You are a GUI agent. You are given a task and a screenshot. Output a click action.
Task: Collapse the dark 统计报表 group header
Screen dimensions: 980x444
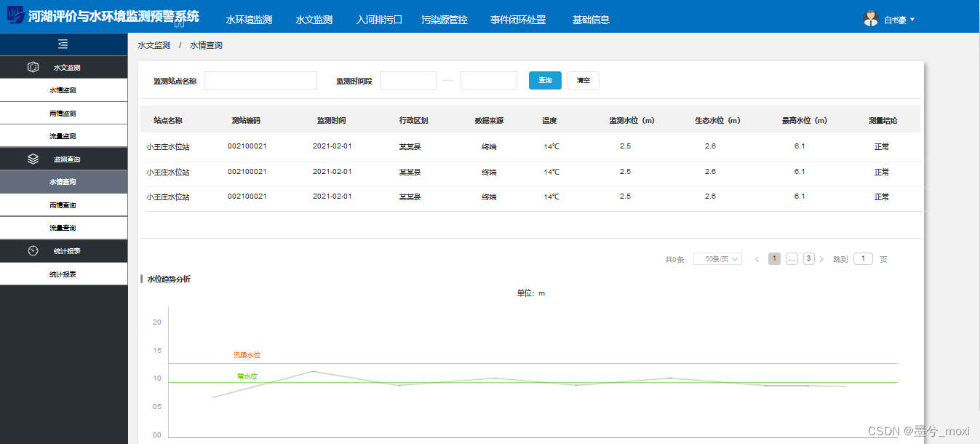64,250
